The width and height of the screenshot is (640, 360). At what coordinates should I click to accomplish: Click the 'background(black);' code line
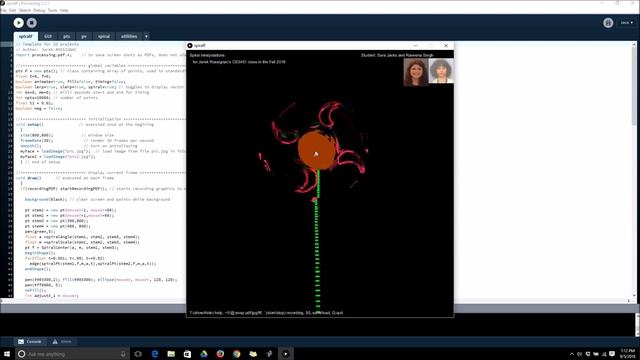(x=46, y=199)
